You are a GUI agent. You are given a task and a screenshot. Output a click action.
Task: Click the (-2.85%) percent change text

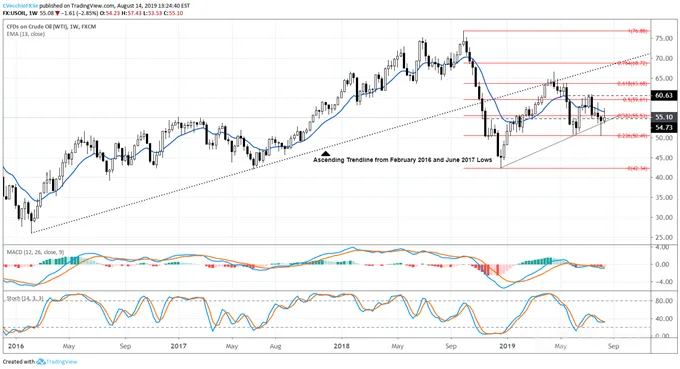tap(87, 13)
